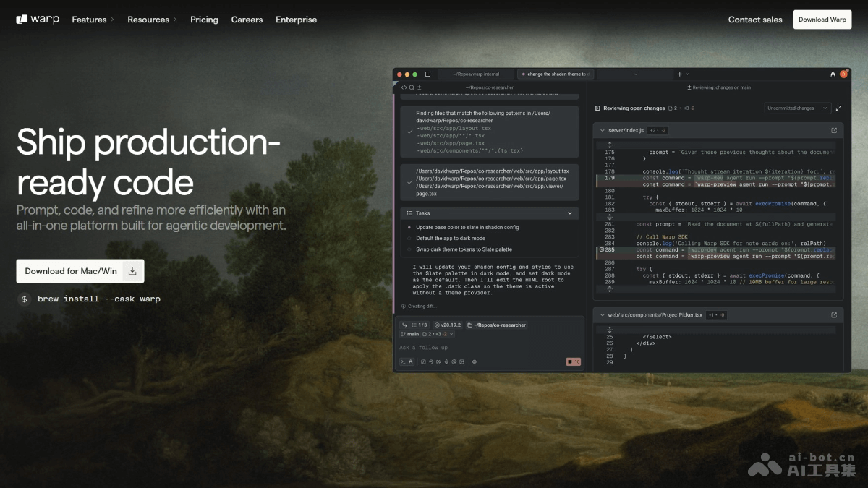
Task: Switch to the ~/Repos/warp-internal tab
Action: [475, 74]
